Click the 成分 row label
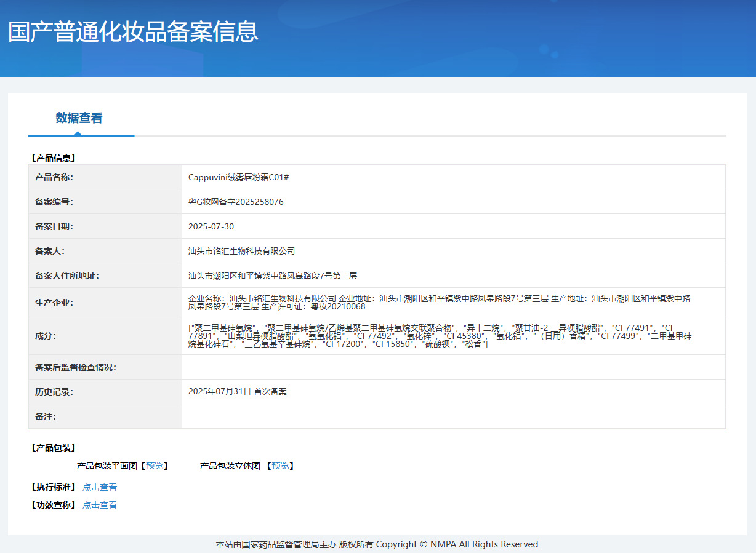This screenshot has height=553, width=756. pyautogui.click(x=46, y=336)
